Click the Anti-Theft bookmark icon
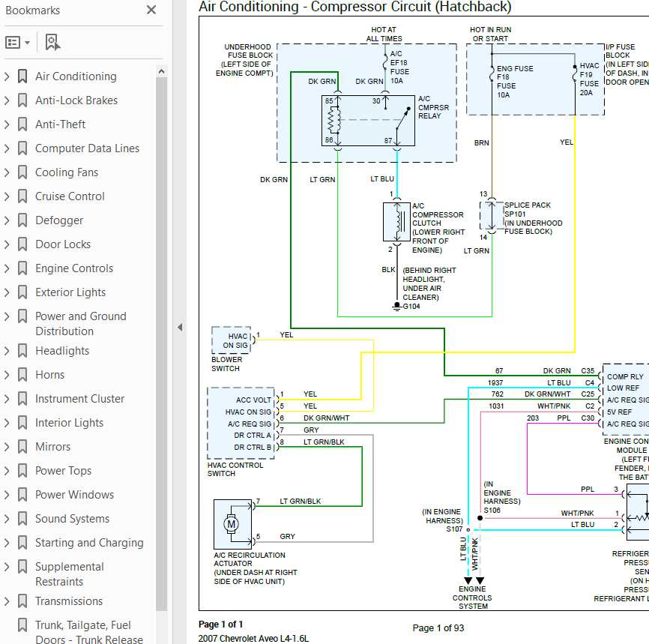This screenshot has width=649, height=644. (22, 124)
